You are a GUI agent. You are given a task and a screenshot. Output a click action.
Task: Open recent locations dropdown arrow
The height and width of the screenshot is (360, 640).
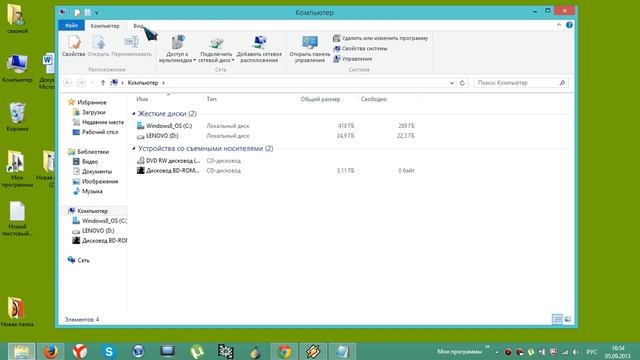[93, 83]
